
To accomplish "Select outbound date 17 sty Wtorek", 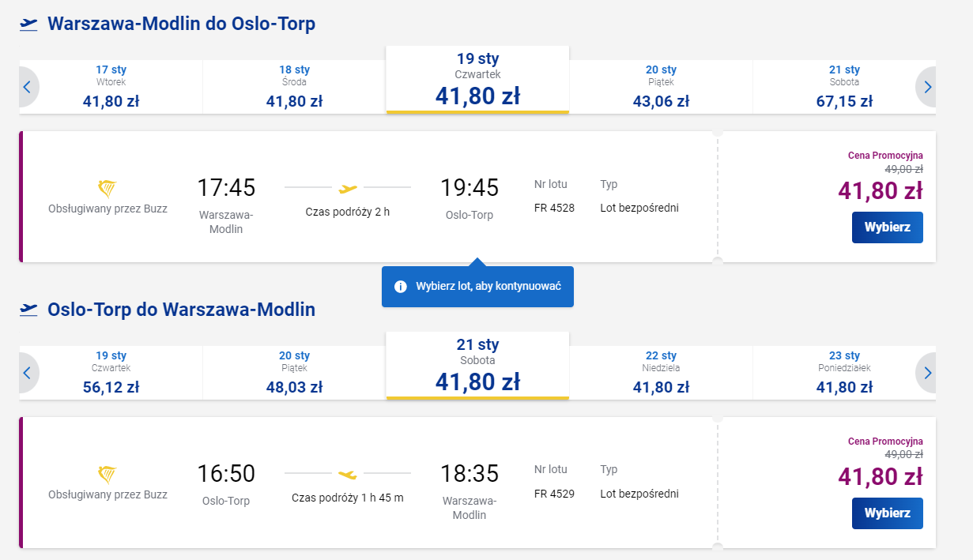I will pyautogui.click(x=111, y=87).
